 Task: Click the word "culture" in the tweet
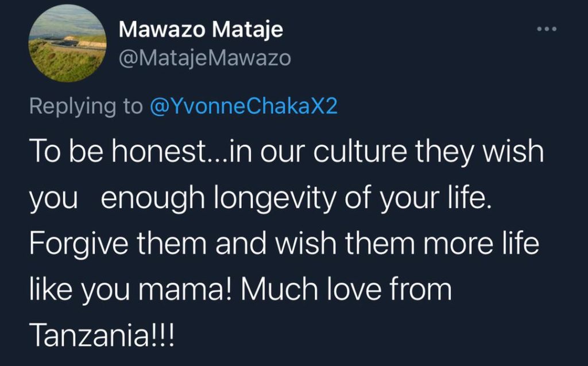point(360,152)
